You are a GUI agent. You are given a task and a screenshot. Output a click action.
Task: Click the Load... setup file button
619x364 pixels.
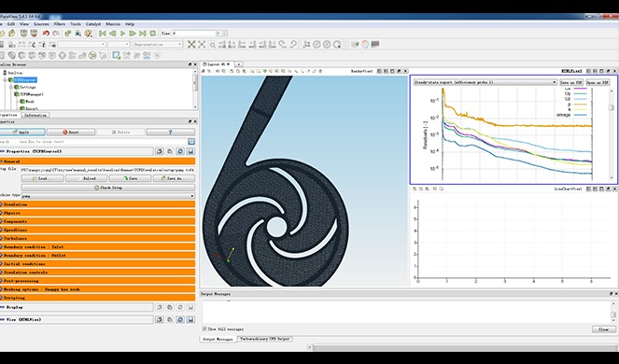pos(42,178)
